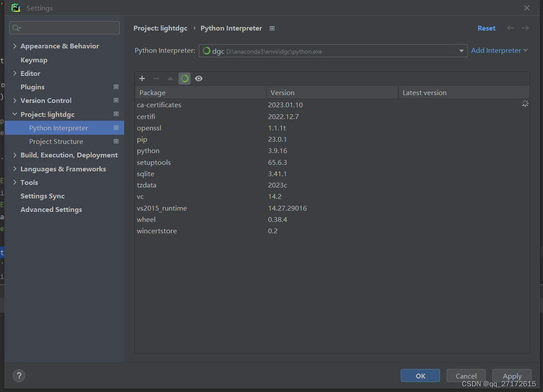The width and height of the screenshot is (543, 392).
Task: Click the project-level icon next to Plugins
Action: (116, 87)
